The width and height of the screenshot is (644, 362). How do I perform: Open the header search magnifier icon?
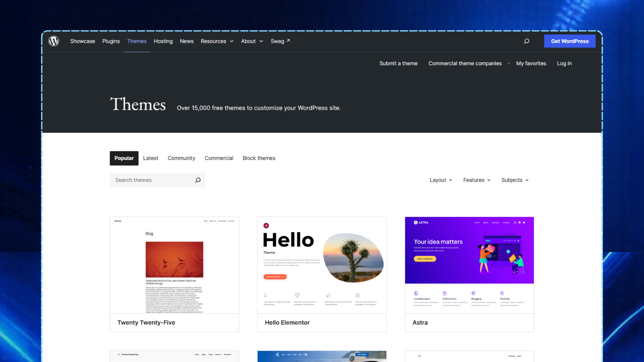point(526,41)
